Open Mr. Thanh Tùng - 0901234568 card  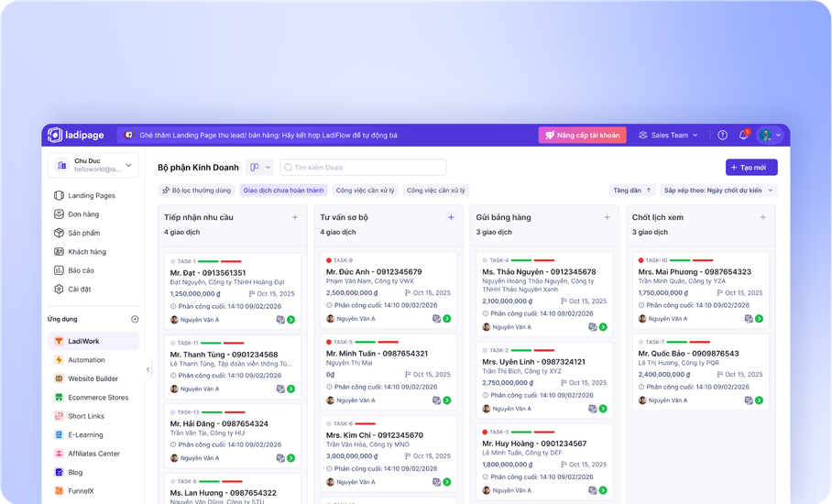pos(233,367)
